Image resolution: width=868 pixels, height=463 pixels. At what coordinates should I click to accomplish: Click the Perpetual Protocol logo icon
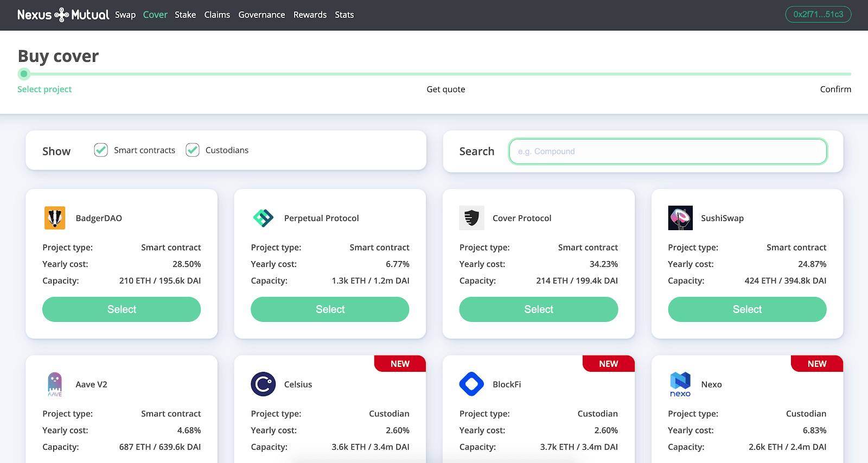(x=263, y=218)
